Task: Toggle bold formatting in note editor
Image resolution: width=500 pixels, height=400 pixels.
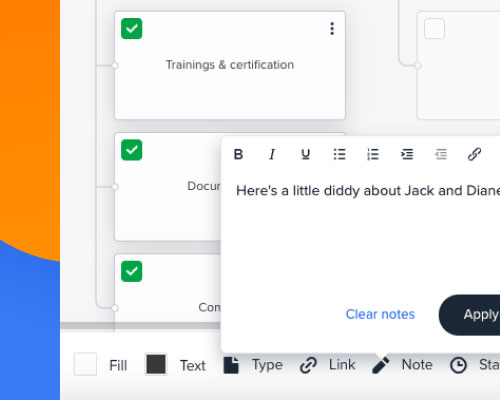Action: coord(238,154)
